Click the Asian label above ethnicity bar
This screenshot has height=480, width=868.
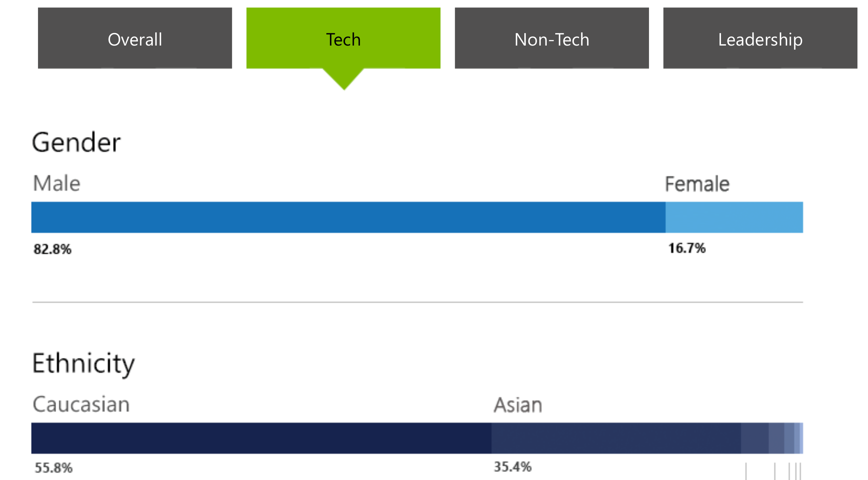(x=518, y=405)
